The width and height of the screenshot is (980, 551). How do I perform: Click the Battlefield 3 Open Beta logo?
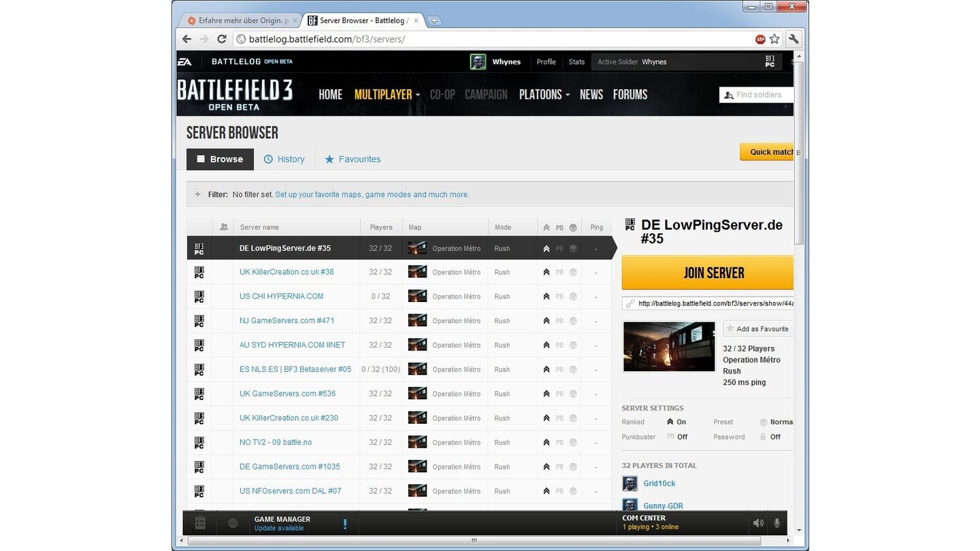click(235, 95)
